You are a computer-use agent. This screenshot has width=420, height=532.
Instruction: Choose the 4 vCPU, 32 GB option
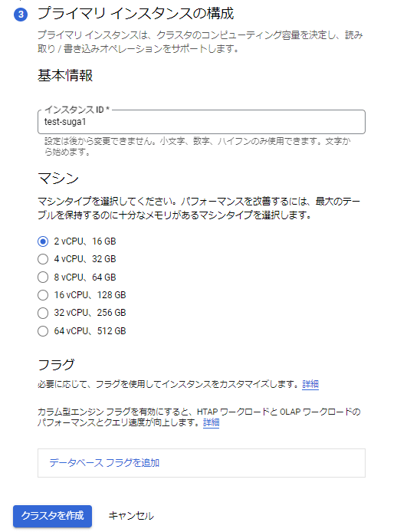tap(43, 259)
